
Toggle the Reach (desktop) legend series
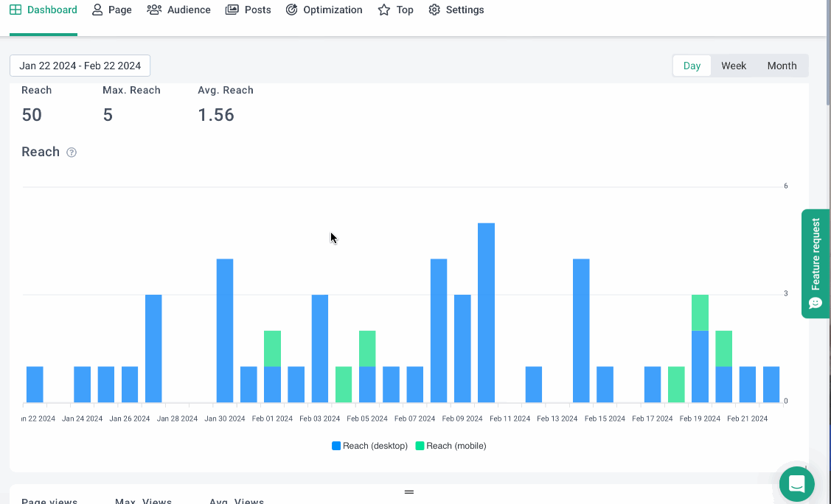coord(369,446)
